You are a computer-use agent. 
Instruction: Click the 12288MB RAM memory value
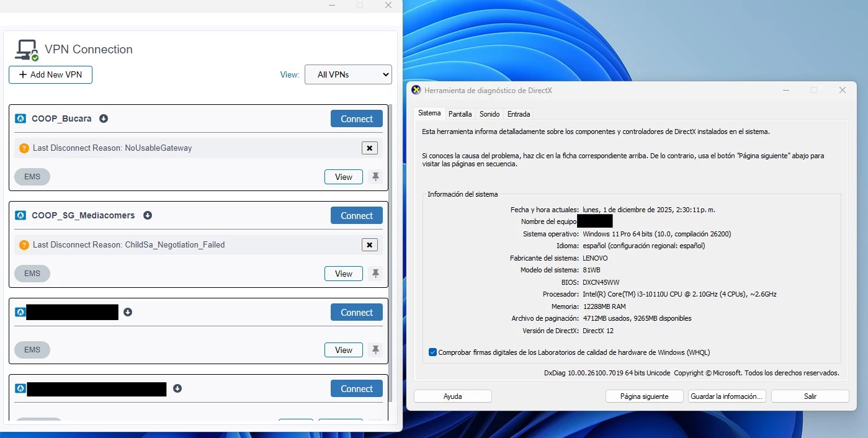click(x=604, y=306)
